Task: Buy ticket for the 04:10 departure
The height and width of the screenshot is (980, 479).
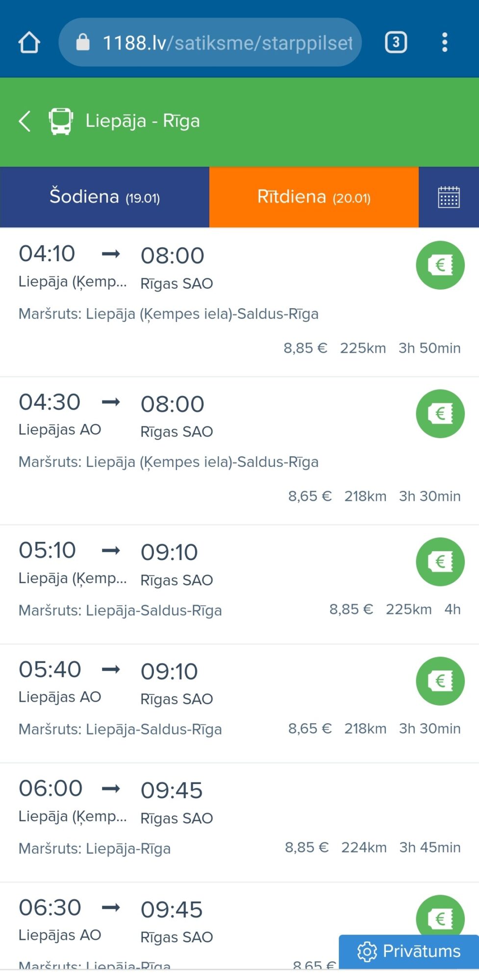Action: pyautogui.click(x=440, y=265)
